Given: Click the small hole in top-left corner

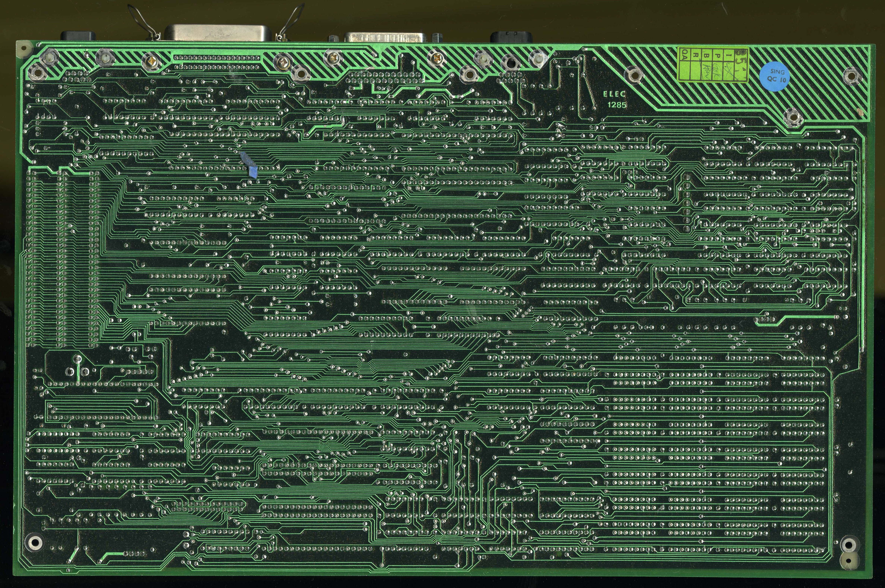Looking at the screenshot, I should point(24,48).
